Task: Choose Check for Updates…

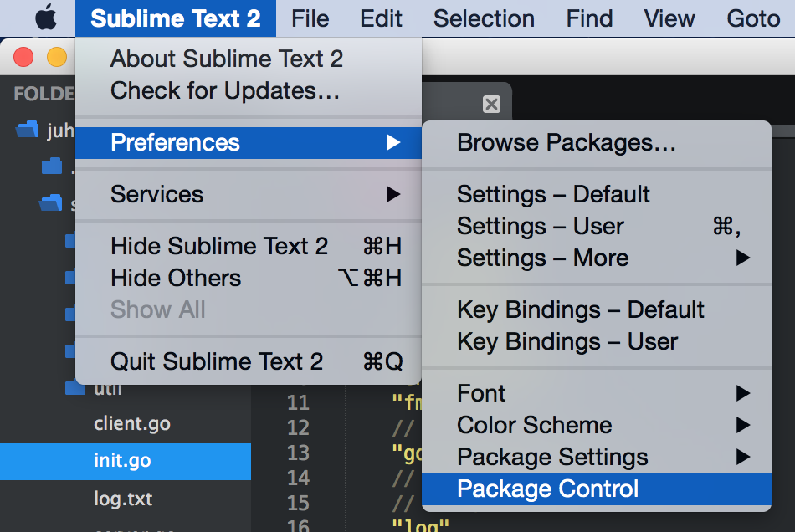Action: pos(224,90)
